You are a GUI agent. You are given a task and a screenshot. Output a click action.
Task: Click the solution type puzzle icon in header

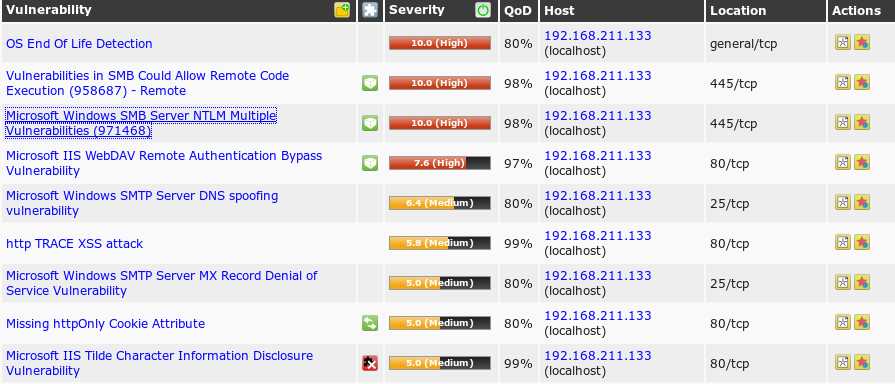pos(370,10)
